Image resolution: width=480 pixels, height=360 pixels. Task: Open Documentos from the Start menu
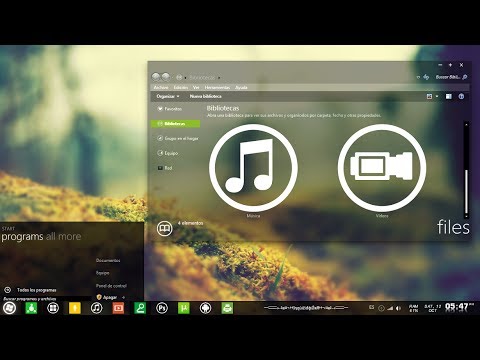click(108, 260)
